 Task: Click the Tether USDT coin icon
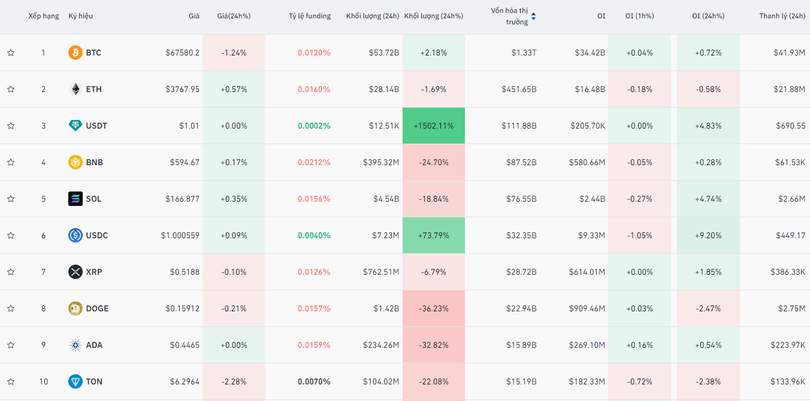coord(75,126)
